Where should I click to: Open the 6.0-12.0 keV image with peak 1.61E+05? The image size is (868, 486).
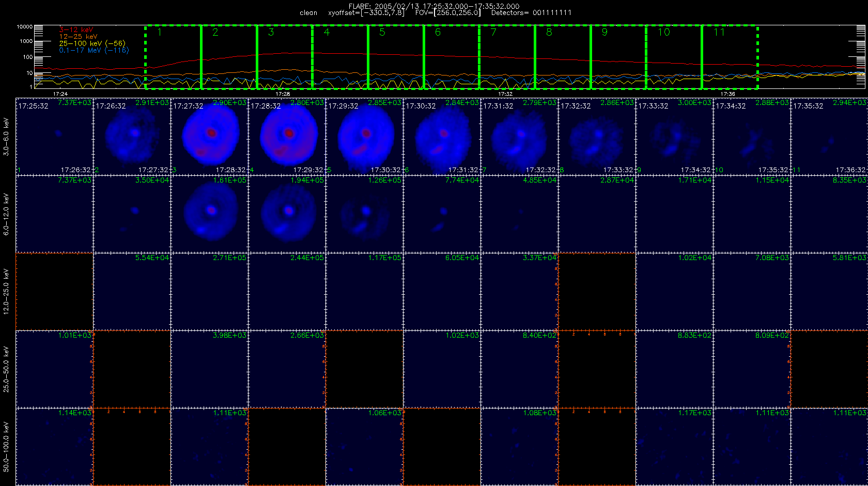point(210,214)
